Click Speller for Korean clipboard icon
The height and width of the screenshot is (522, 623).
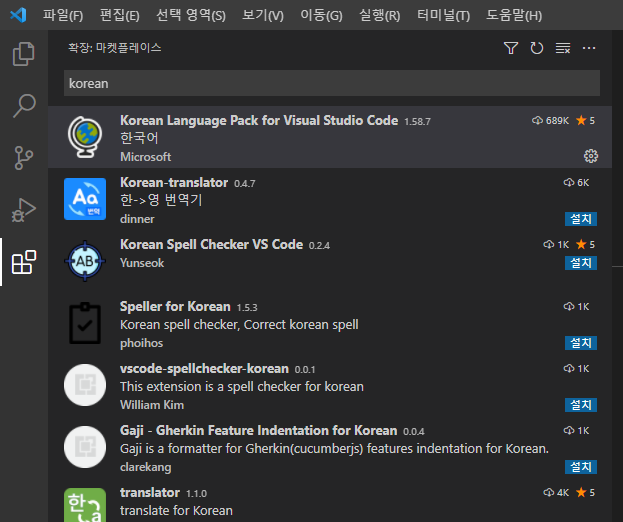pyautogui.click(x=85, y=323)
